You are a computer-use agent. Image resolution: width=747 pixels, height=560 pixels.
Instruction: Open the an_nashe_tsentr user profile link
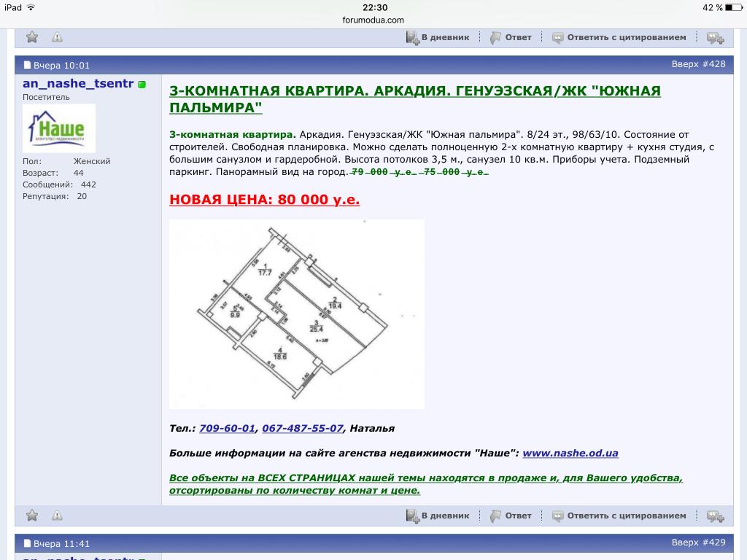(x=77, y=84)
